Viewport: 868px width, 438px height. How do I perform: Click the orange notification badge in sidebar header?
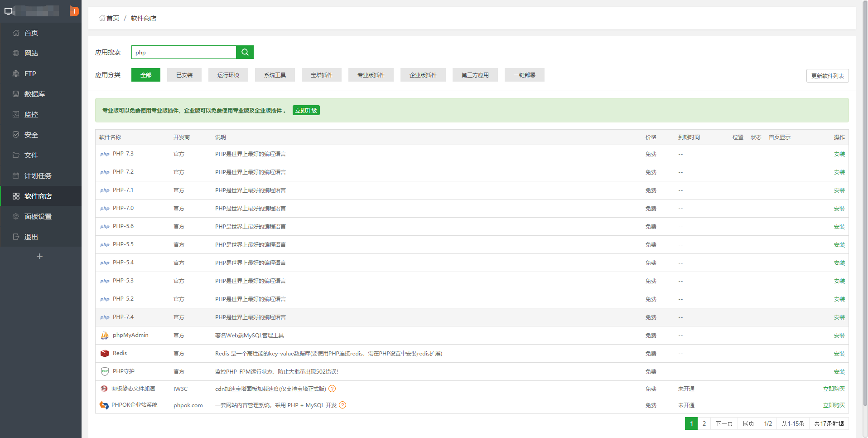(x=74, y=11)
